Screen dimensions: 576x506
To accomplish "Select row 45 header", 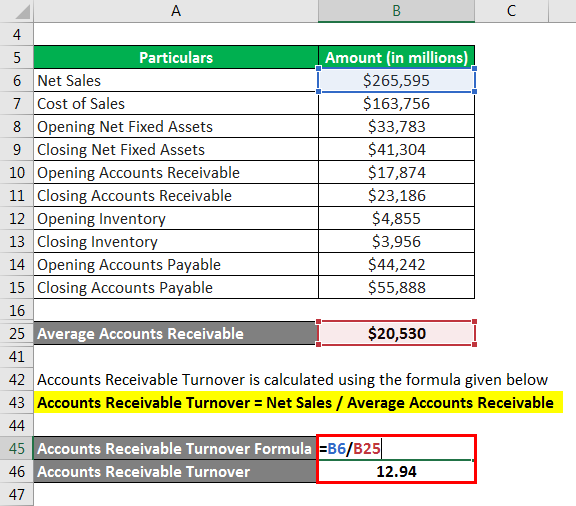I will click(x=17, y=448).
